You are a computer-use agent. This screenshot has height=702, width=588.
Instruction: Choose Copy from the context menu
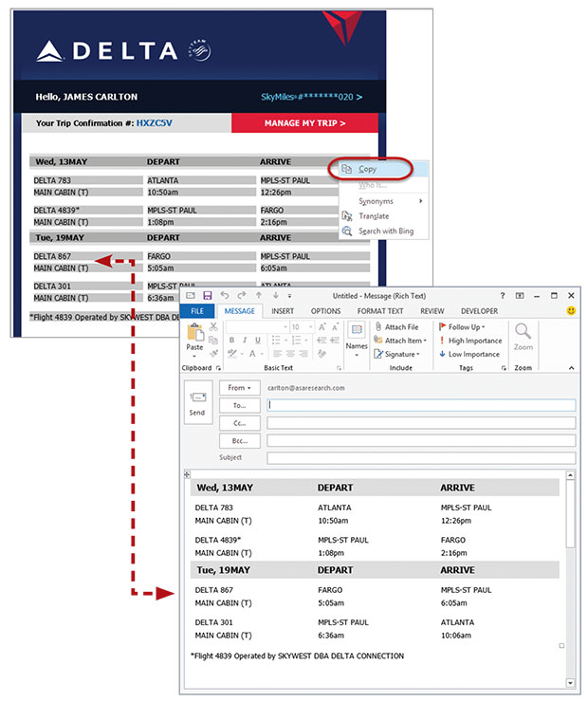[x=368, y=169]
